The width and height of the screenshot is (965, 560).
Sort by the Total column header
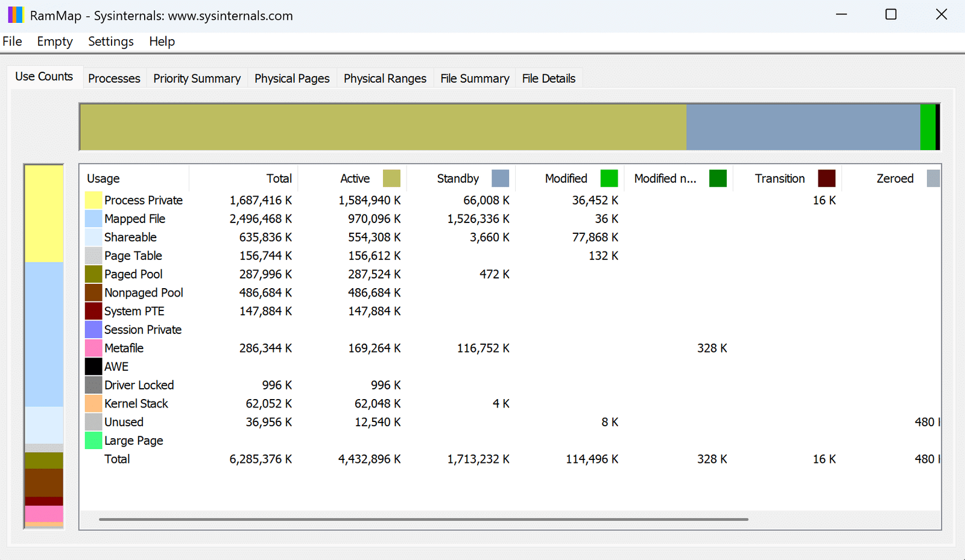click(x=279, y=178)
